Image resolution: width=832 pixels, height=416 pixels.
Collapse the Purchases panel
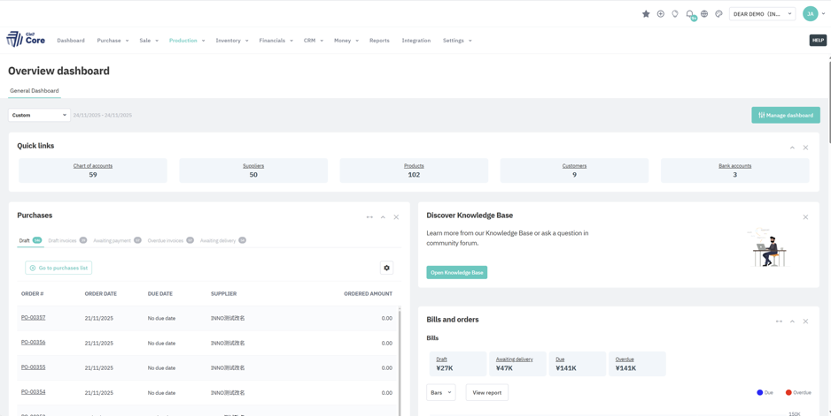point(383,217)
